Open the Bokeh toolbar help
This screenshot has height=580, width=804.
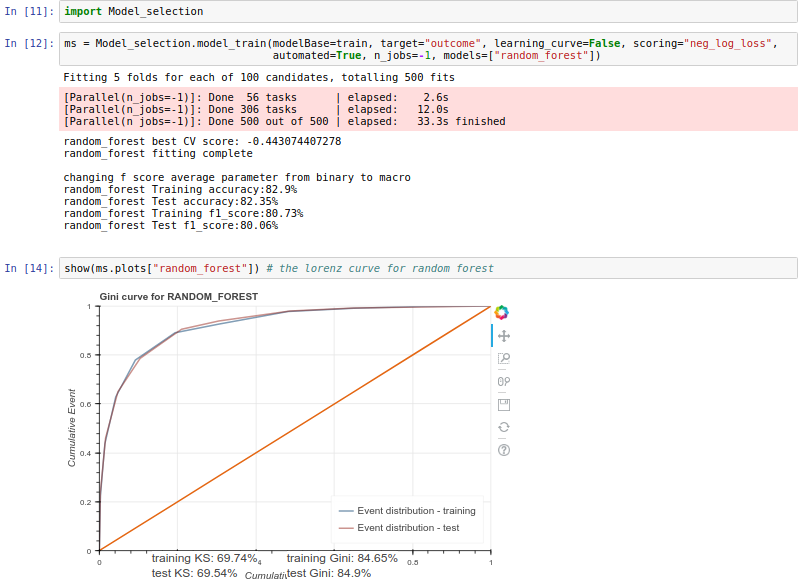coord(503,450)
